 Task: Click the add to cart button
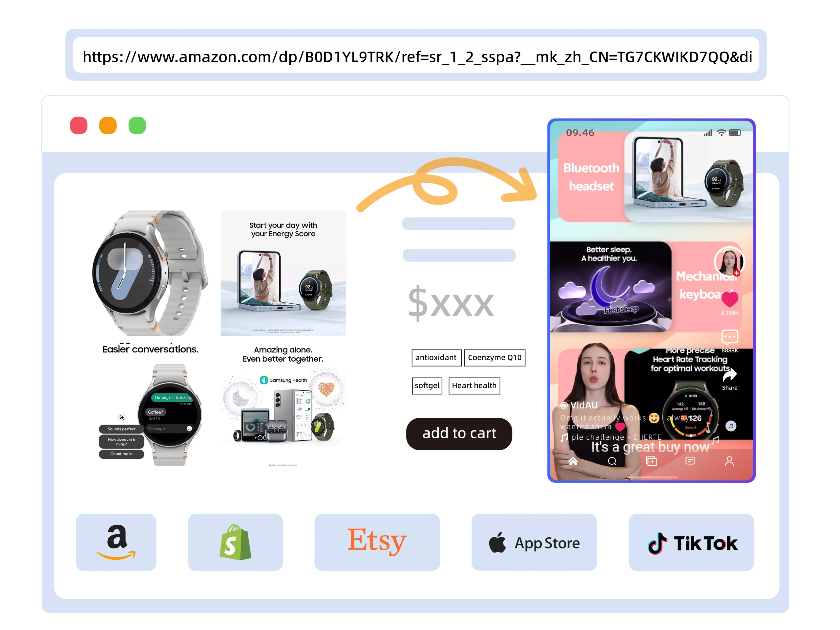coord(459,433)
